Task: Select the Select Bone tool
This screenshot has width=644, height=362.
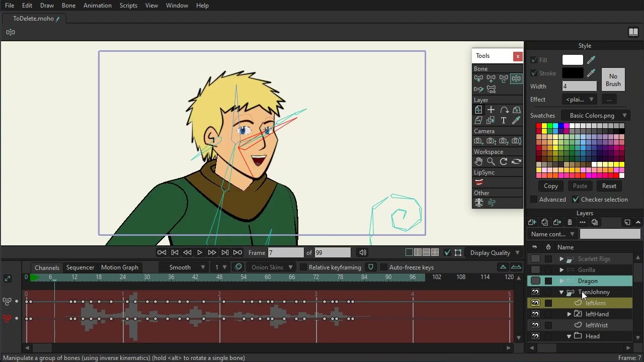Action: tap(478, 78)
